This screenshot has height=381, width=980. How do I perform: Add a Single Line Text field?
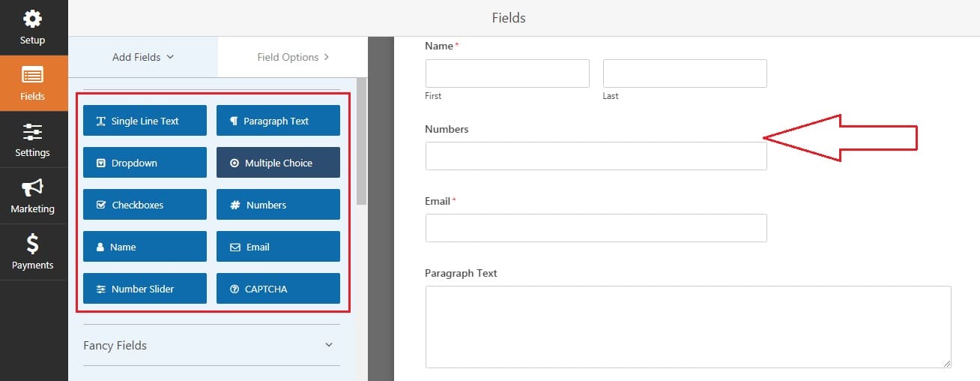click(x=145, y=121)
